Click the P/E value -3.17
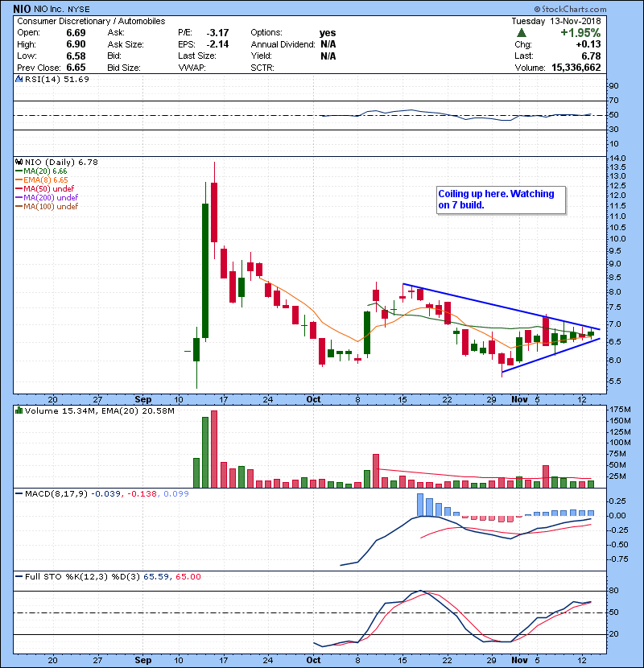The image size is (644, 668). pos(218,33)
